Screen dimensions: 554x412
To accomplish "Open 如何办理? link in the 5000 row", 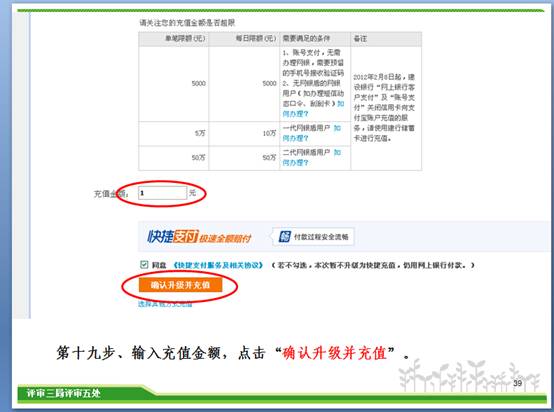I will point(313,109).
